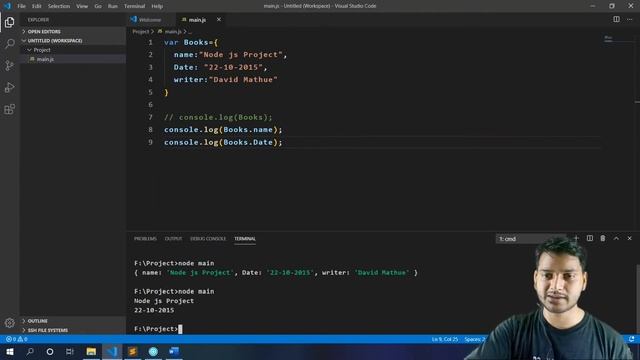Image resolution: width=640 pixels, height=360 pixels.
Task: Open the Edit menu
Action: coord(37,6)
